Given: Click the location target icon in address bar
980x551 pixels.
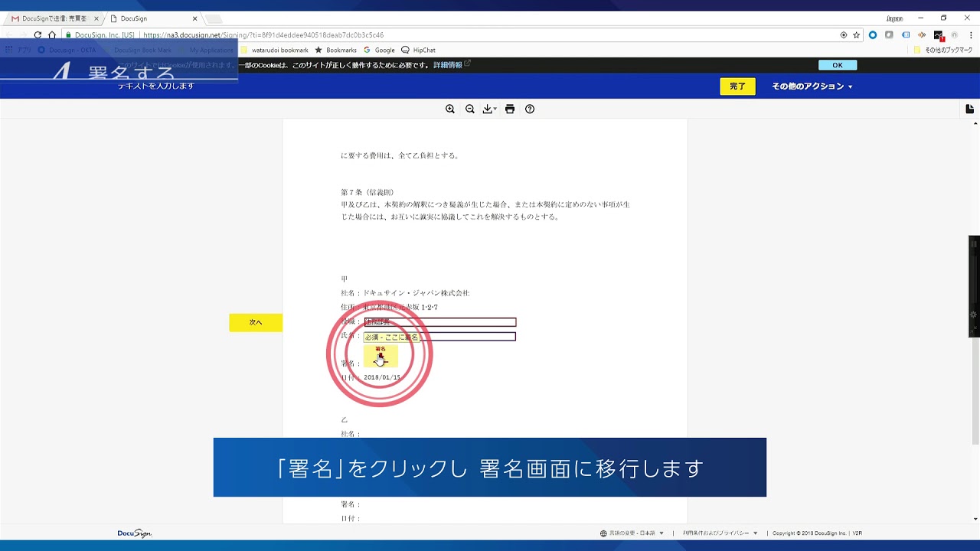Looking at the screenshot, I should coord(844,35).
